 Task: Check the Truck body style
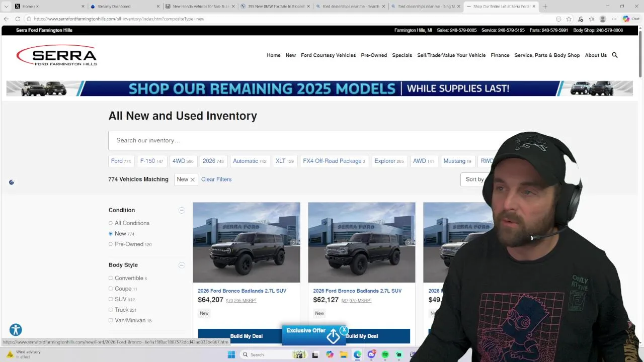(x=111, y=310)
